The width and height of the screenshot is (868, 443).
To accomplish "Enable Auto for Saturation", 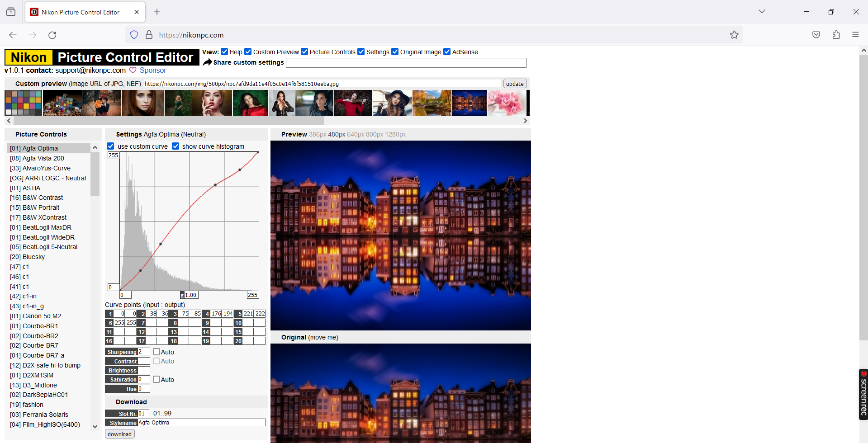I will [x=157, y=379].
